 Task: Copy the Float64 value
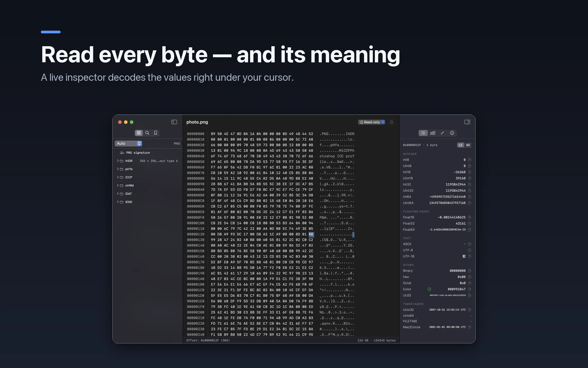(469, 230)
